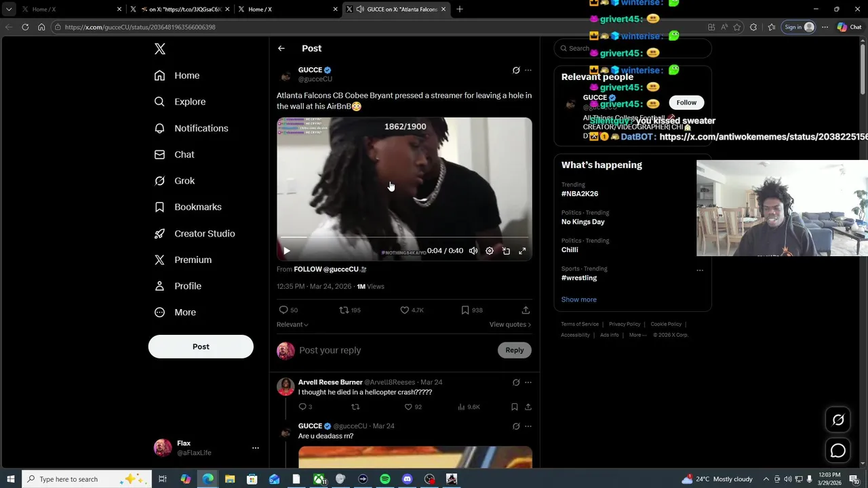Click the video progress bar
This screenshot has width=868, height=488.
tap(404, 238)
